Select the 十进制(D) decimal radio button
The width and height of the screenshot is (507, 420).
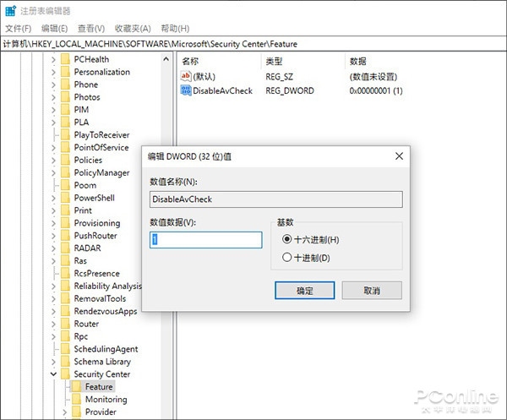286,258
